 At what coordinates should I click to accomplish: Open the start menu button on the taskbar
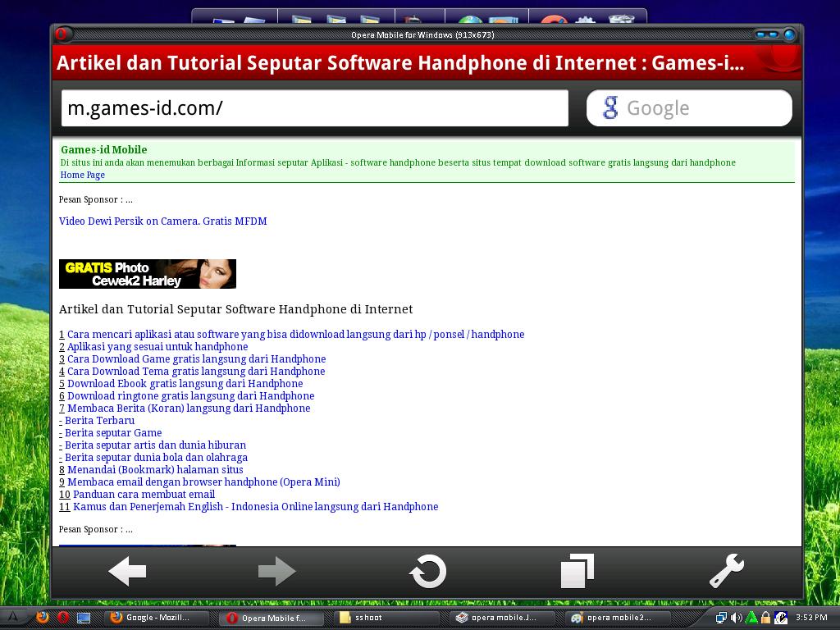[x=13, y=617]
